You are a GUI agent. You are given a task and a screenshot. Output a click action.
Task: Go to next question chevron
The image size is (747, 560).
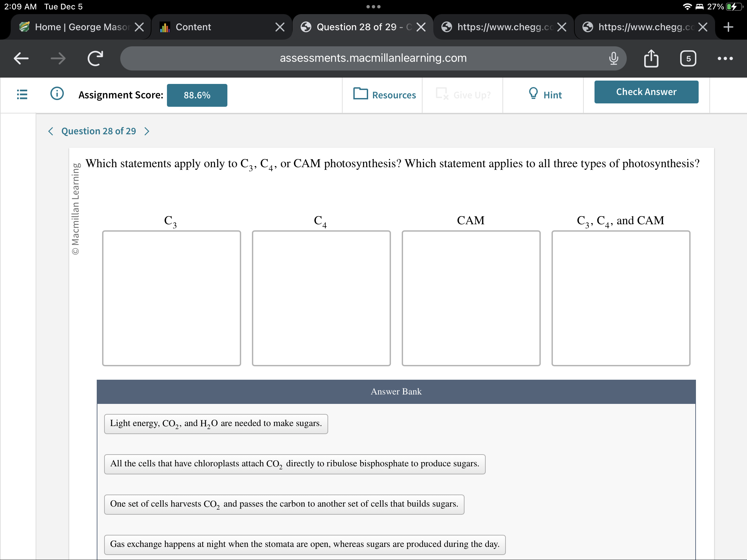146,131
